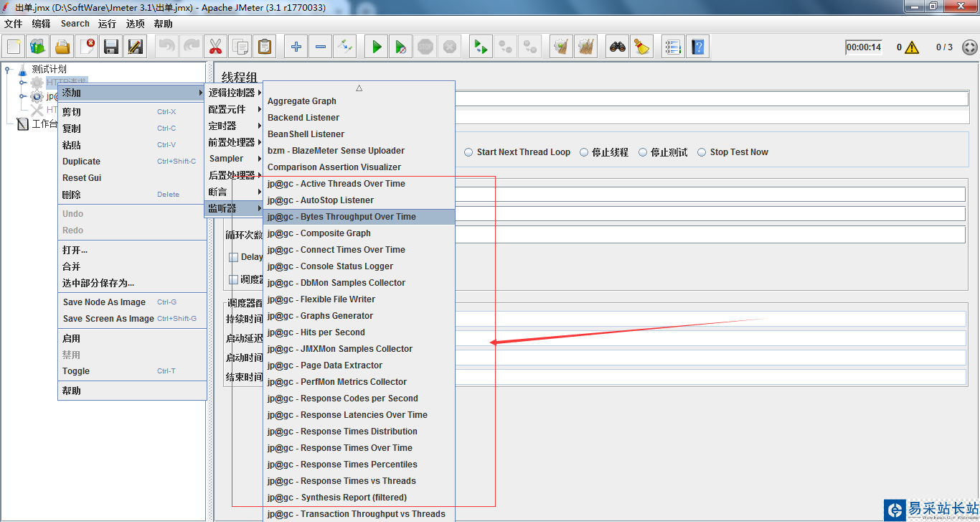Click the Start No Pauses toolbar icon
The height and width of the screenshot is (522, 980).
pyautogui.click(x=401, y=47)
